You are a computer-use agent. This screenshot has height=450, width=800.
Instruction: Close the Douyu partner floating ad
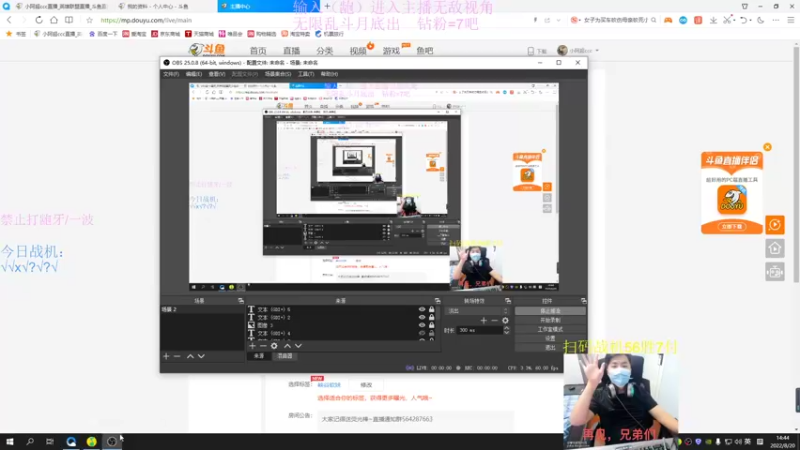pyautogui.click(x=767, y=147)
